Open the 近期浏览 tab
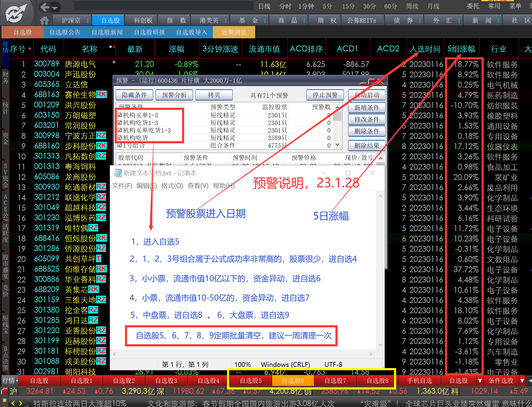This screenshot has width=532, height=407. tap(234, 32)
